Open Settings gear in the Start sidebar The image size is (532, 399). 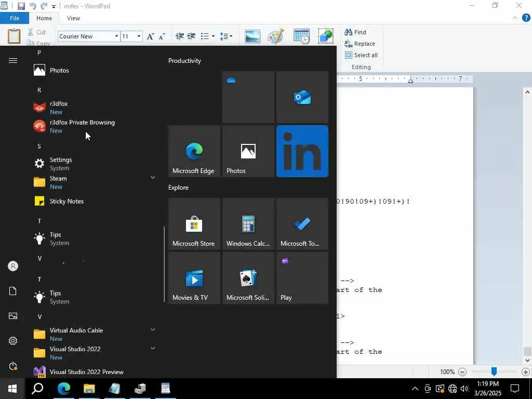13,341
